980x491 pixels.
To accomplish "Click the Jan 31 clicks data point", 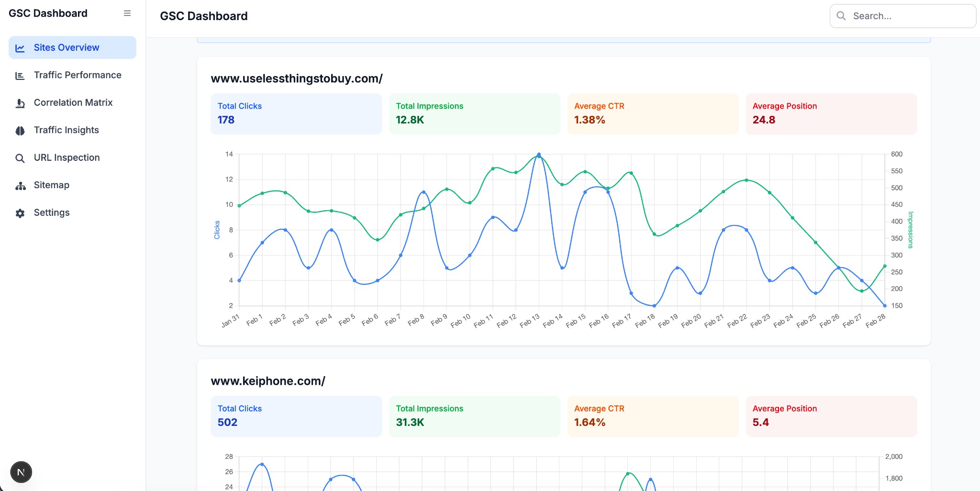I will (x=239, y=280).
